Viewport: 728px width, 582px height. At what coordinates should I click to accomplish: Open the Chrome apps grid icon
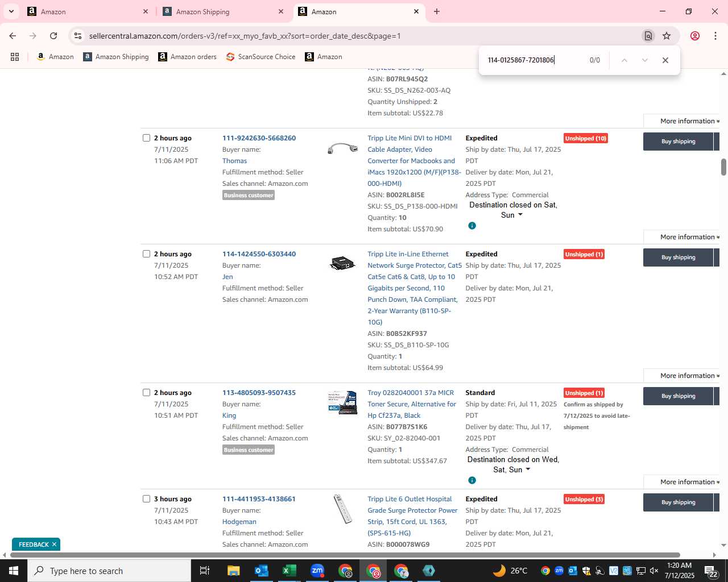point(15,57)
